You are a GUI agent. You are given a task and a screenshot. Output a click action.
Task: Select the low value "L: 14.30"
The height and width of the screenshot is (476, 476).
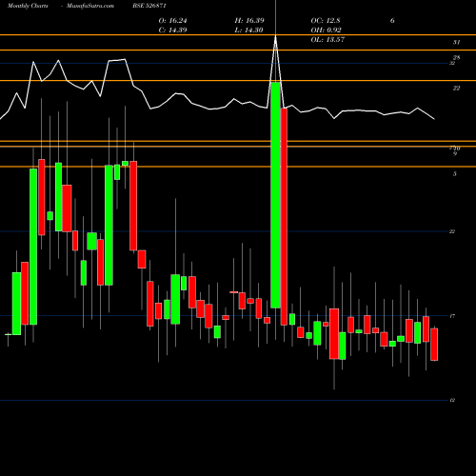pos(249,30)
